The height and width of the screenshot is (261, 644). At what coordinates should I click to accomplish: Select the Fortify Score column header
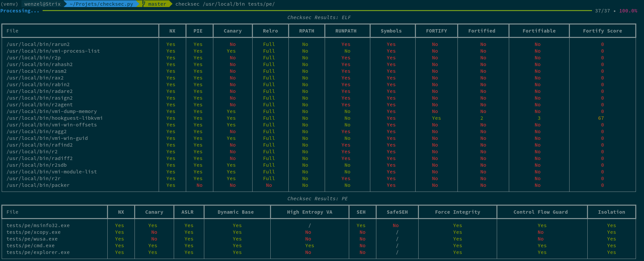(x=602, y=31)
